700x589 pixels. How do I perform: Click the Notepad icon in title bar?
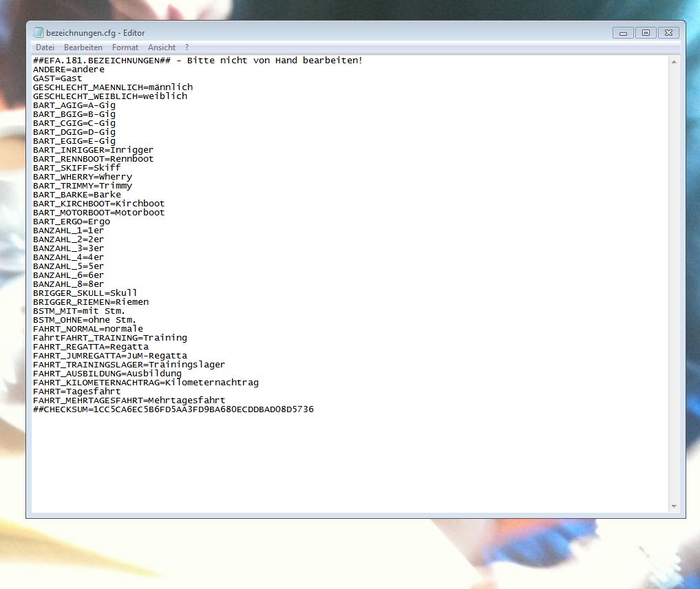tap(39, 32)
